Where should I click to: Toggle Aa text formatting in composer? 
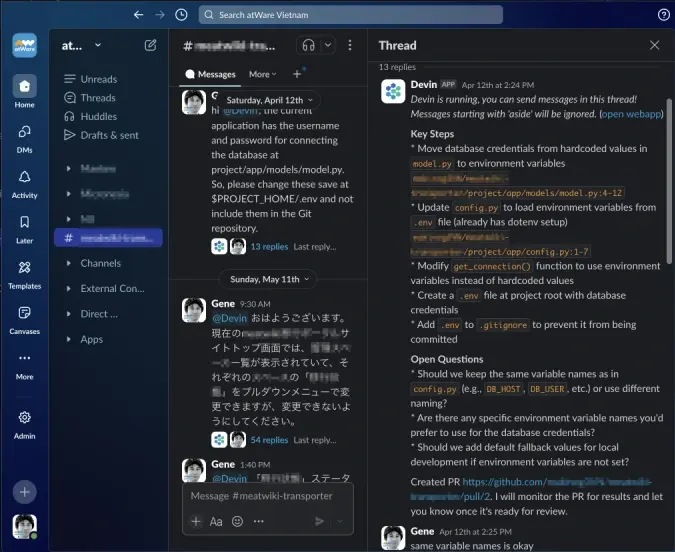point(216,522)
